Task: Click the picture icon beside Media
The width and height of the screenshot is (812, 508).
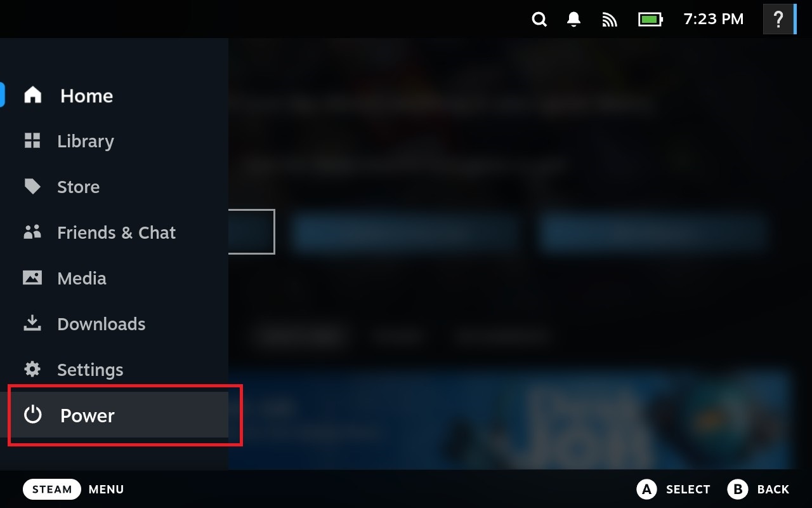Action: click(32, 278)
